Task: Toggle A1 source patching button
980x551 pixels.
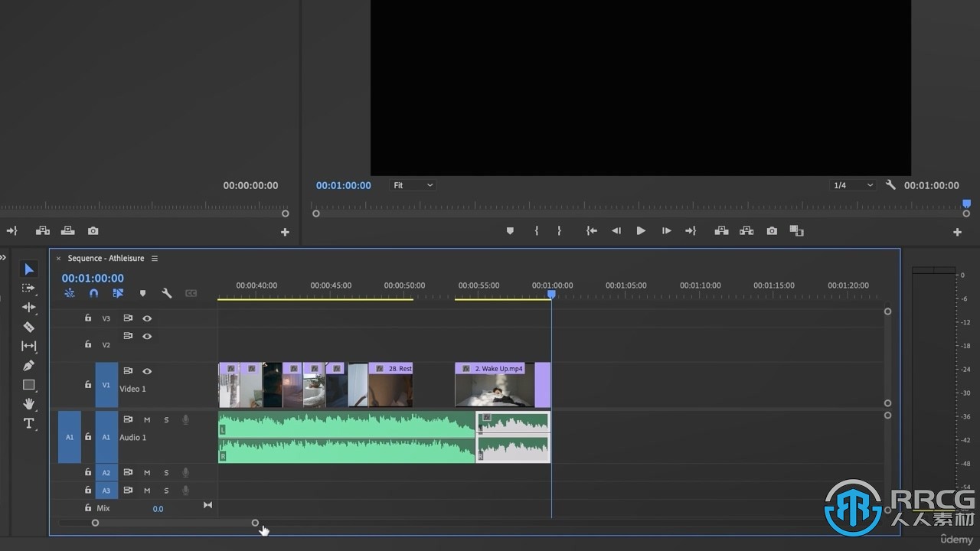Action: 70,437
